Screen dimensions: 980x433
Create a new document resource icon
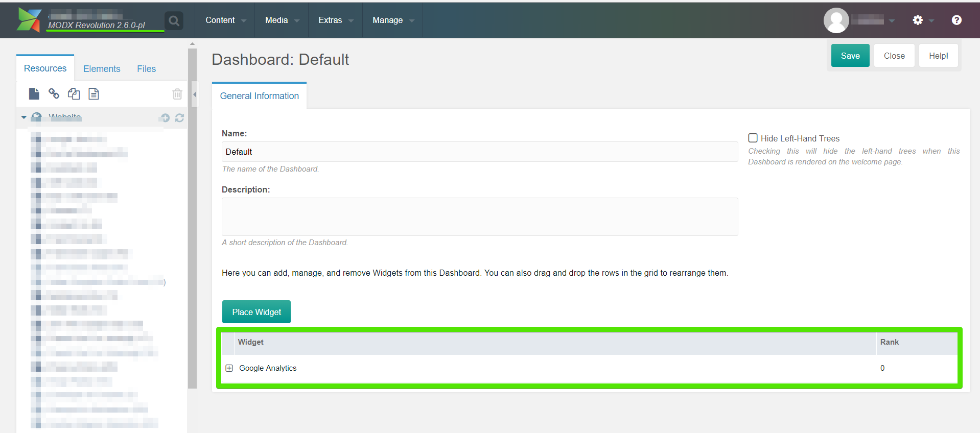point(34,93)
